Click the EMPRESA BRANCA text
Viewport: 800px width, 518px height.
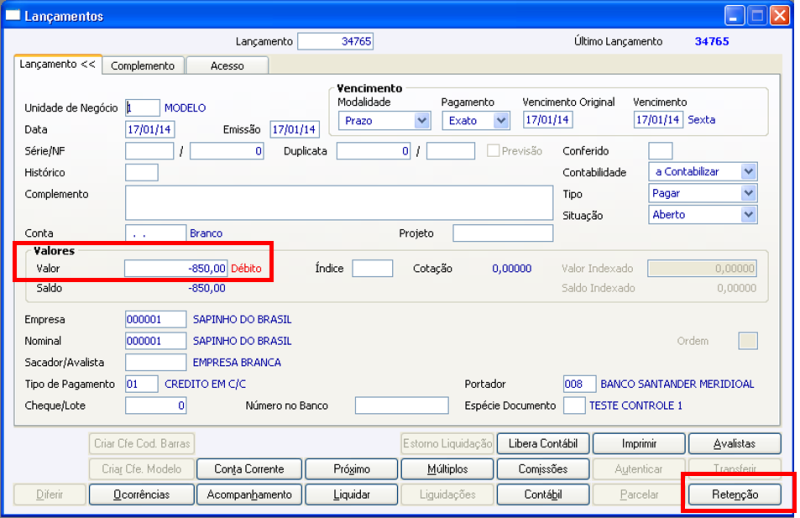coord(237,362)
